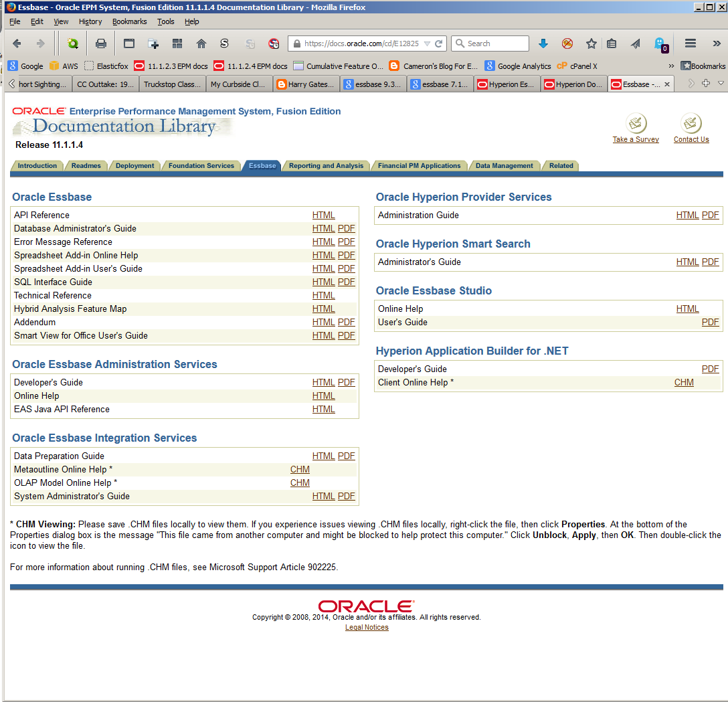Open Provider Services Administration Guide HTML
The image size is (728, 702).
pyautogui.click(x=688, y=215)
